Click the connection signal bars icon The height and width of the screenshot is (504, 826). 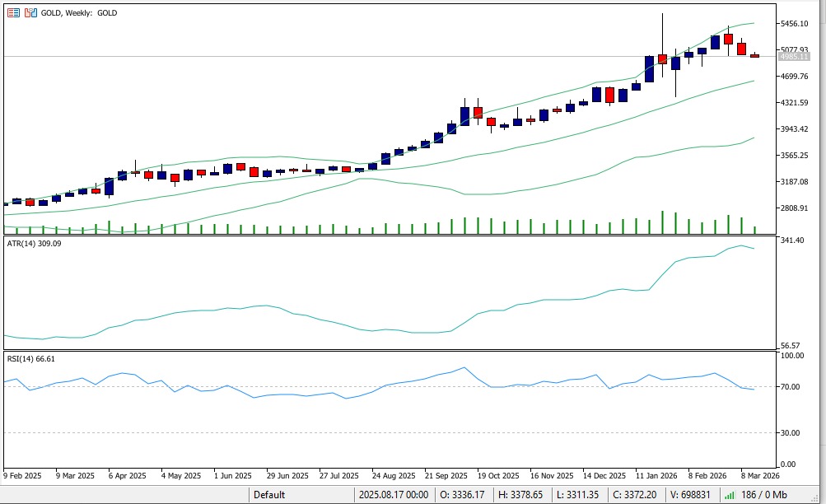tap(730, 495)
